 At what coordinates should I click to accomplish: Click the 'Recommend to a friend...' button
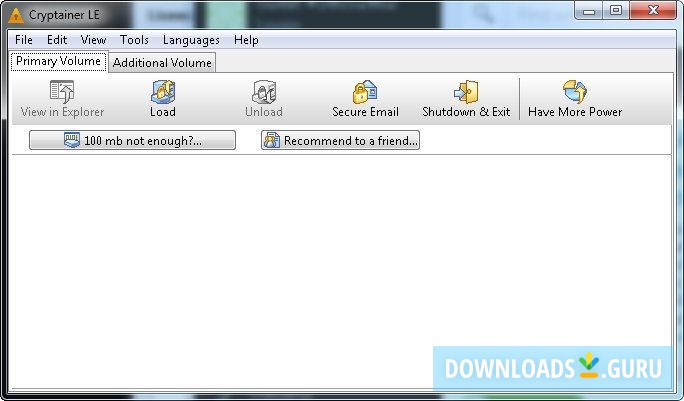[340, 140]
